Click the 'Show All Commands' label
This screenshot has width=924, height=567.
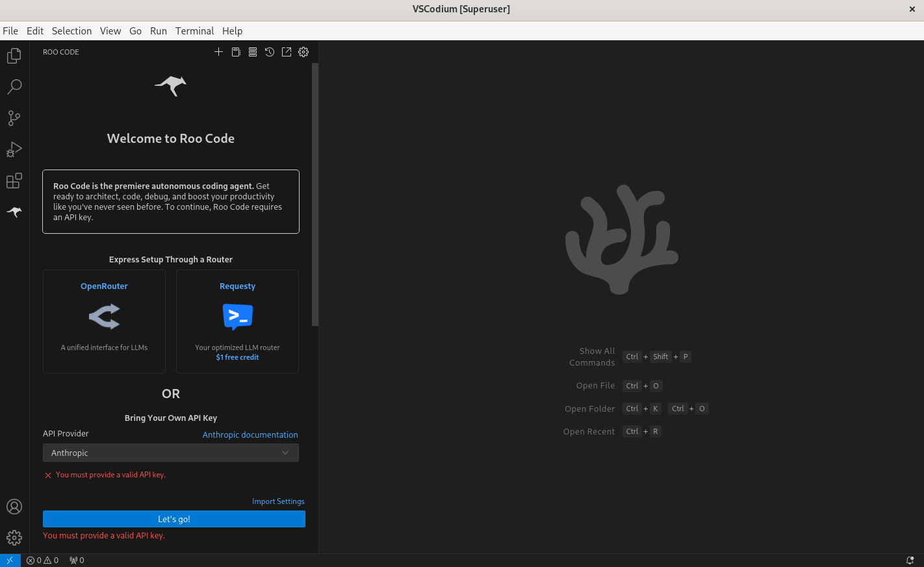[592, 357]
